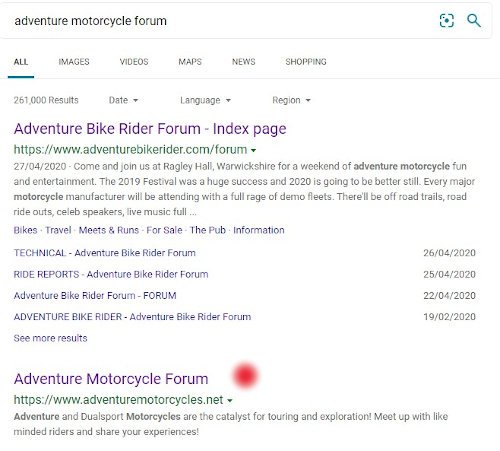The width and height of the screenshot is (500, 451).
Task: Switch to the Videos tab
Action: pos(134,62)
